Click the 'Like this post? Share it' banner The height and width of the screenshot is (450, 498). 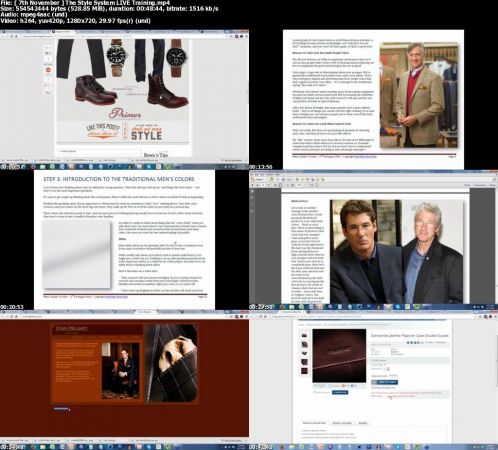103,131
